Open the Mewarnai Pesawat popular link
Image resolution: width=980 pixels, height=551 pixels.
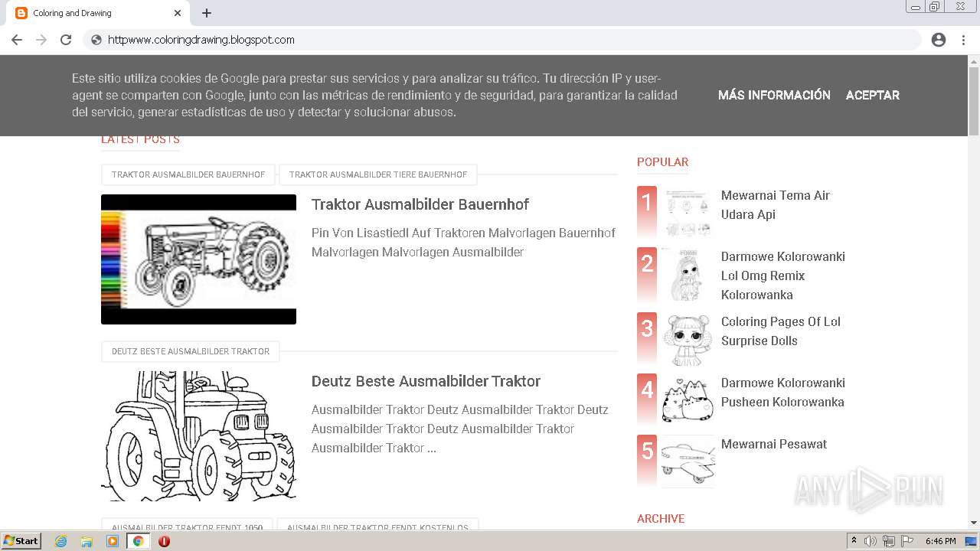774,444
